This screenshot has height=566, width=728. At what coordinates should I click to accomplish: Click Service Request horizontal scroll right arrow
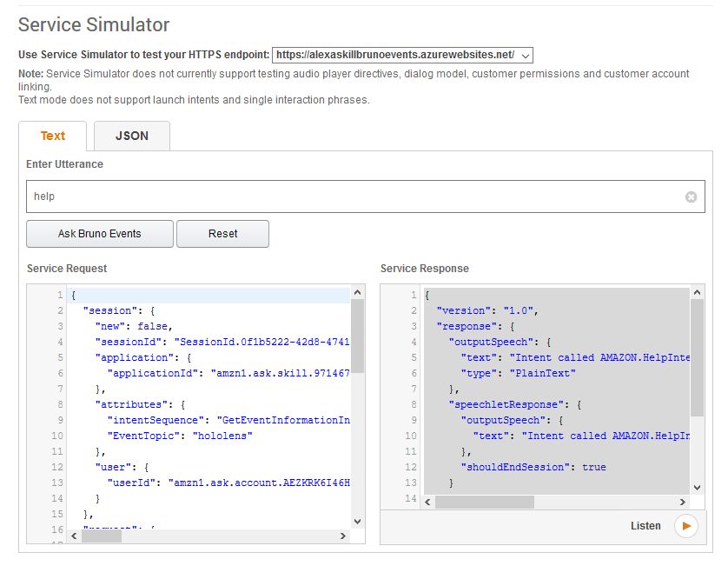pos(343,536)
